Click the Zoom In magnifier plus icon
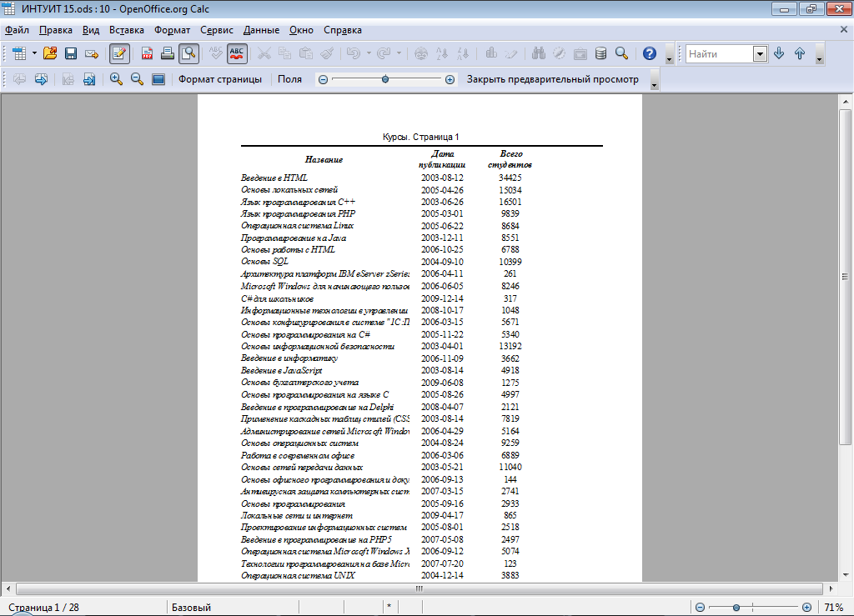The image size is (854, 616). [116, 79]
